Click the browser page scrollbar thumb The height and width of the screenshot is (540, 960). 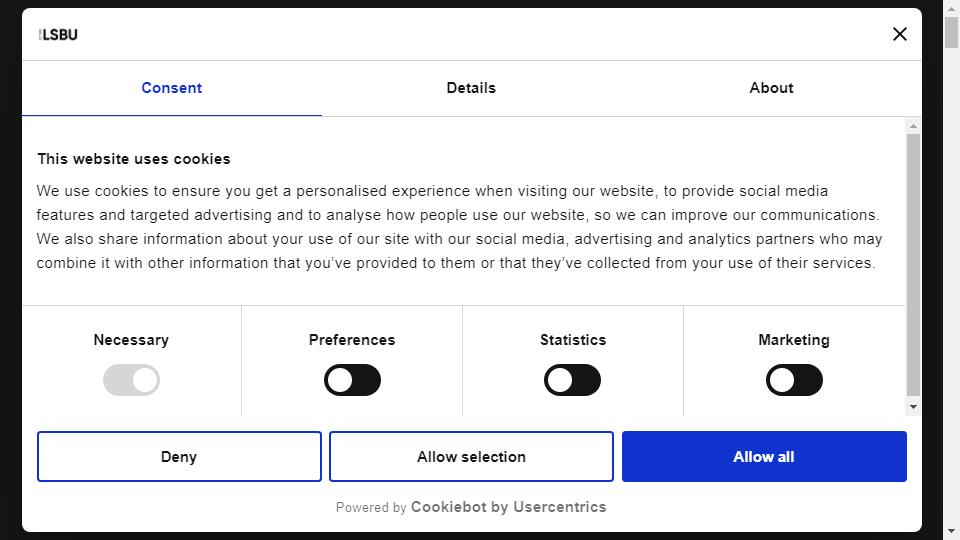(x=951, y=32)
